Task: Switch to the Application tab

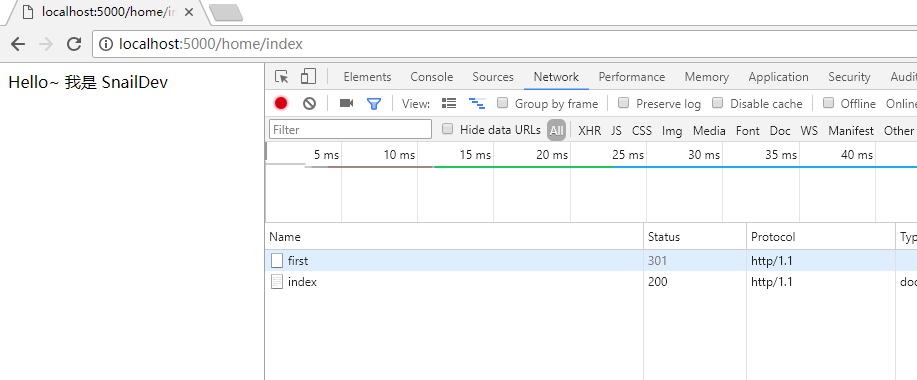Action: 778,77
